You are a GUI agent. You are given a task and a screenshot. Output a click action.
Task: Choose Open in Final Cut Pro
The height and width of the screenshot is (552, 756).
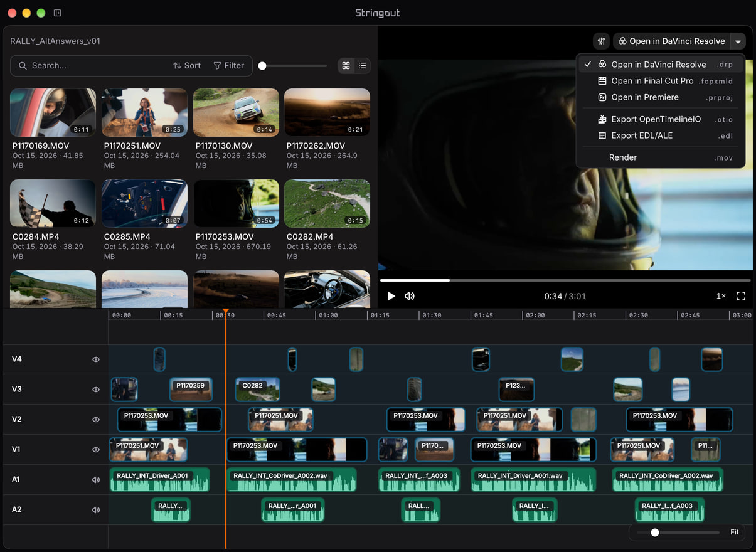coord(660,81)
